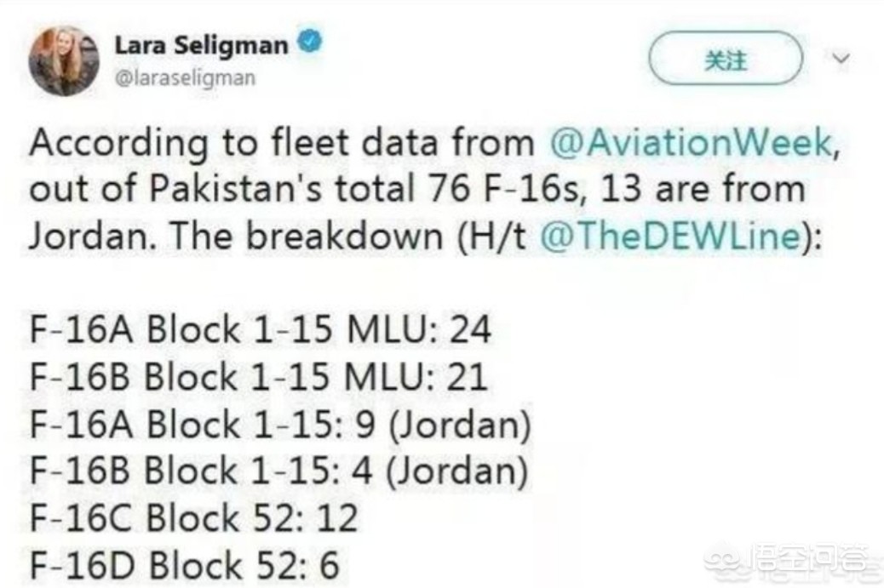Click the line 'F-16C Block 52: 12'

[193, 517]
